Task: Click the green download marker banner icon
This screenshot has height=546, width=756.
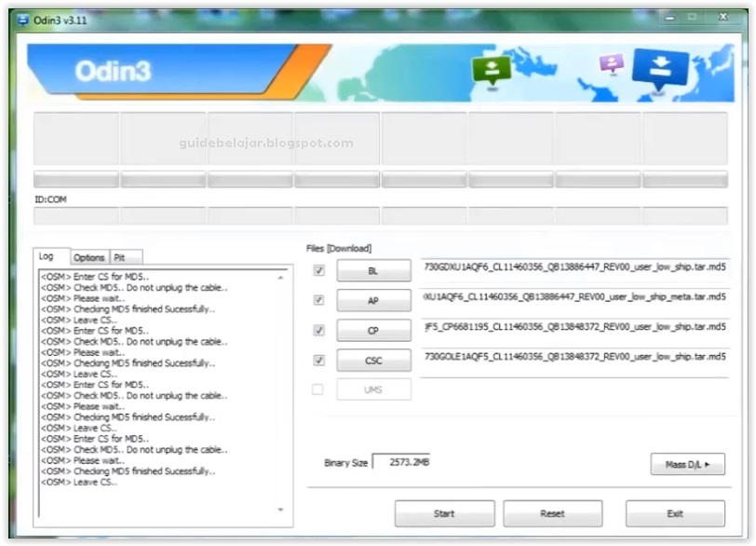Action: pyautogui.click(x=492, y=71)
